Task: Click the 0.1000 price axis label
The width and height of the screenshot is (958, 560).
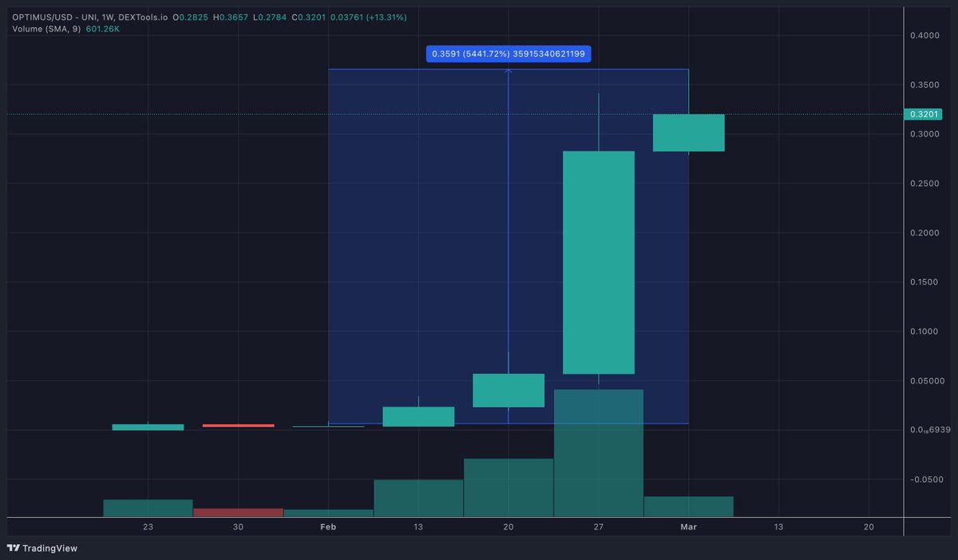Action: [924, 331]
